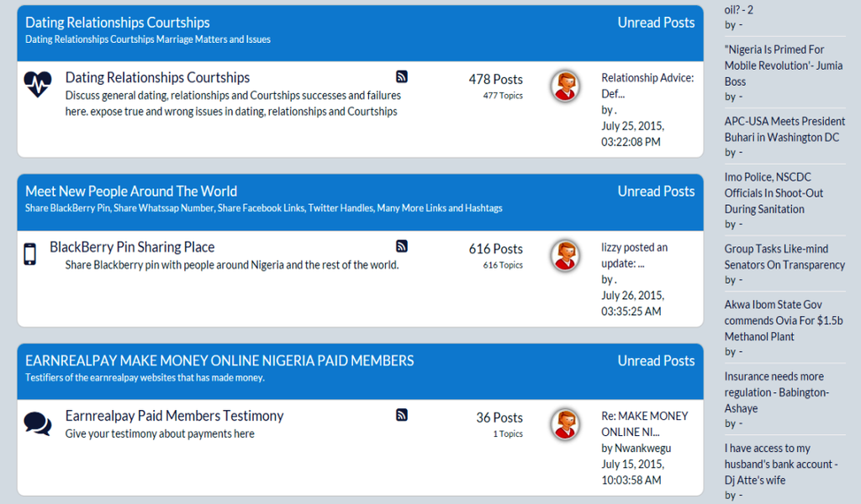Image resolution: width=861 pixels, height=504 pixels.
Task: Open RSS feed for Earnrealpay Paid Members Testimony
Action: [x=402, y=415]
